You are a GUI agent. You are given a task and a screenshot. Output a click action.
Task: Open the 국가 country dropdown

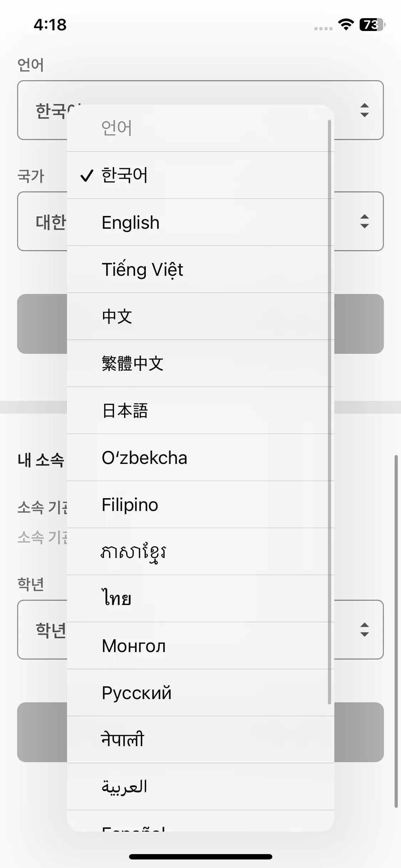point(364,222)
